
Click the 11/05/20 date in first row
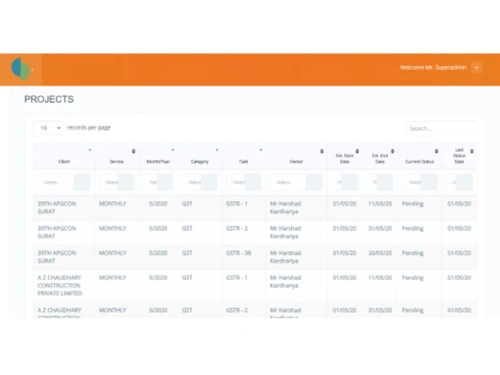380,204
